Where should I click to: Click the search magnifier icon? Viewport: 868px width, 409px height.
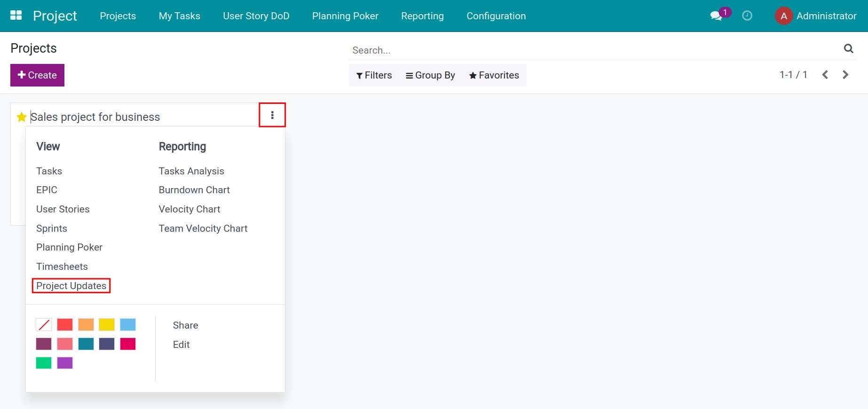click(x=848, y=48)
